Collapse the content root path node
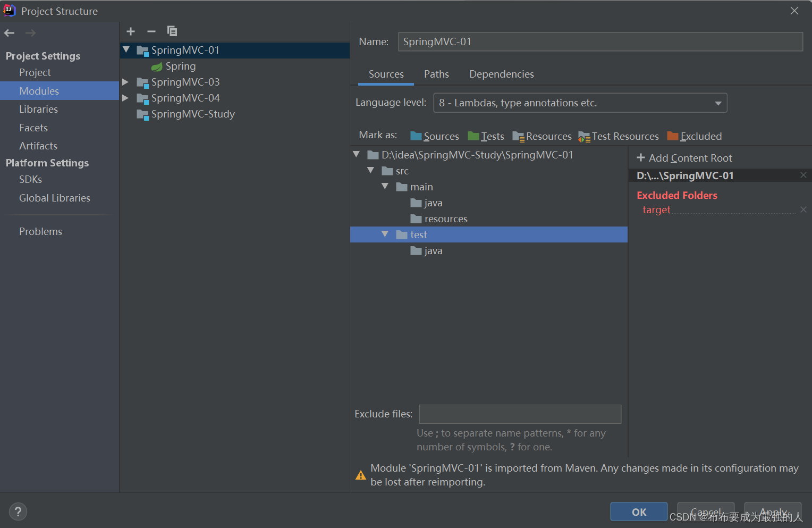 pos(356,154)
